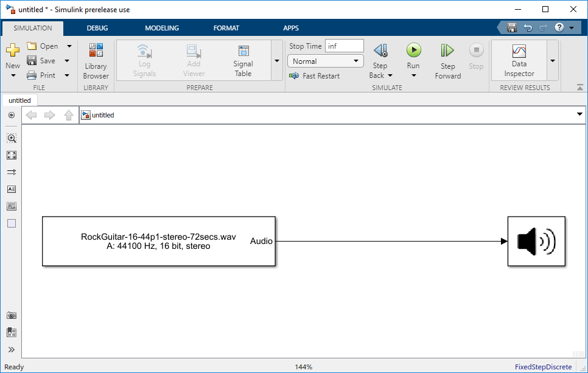Click the viewmarks icon in the palette

pyautogui.click(x=12, y=332)
